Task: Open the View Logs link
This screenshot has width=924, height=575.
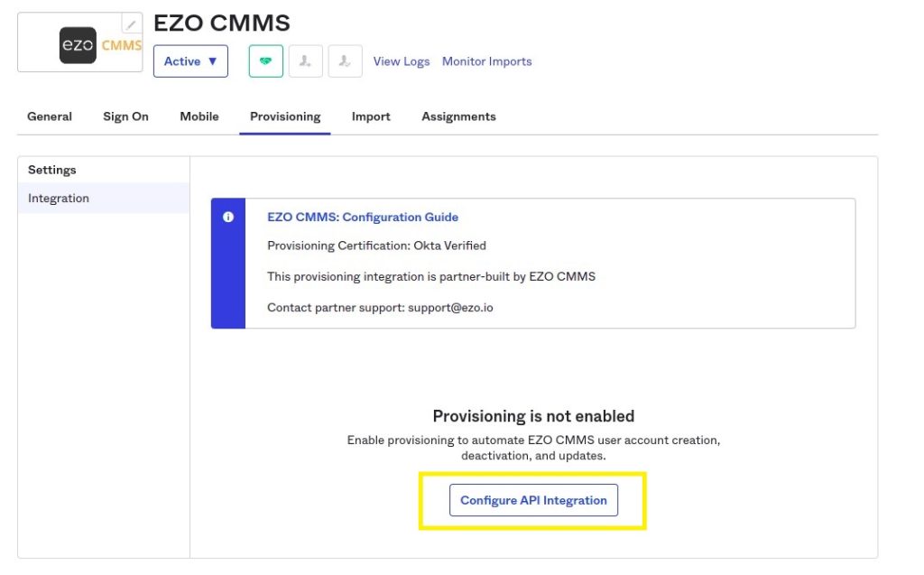Action: (x=402, y=61)
